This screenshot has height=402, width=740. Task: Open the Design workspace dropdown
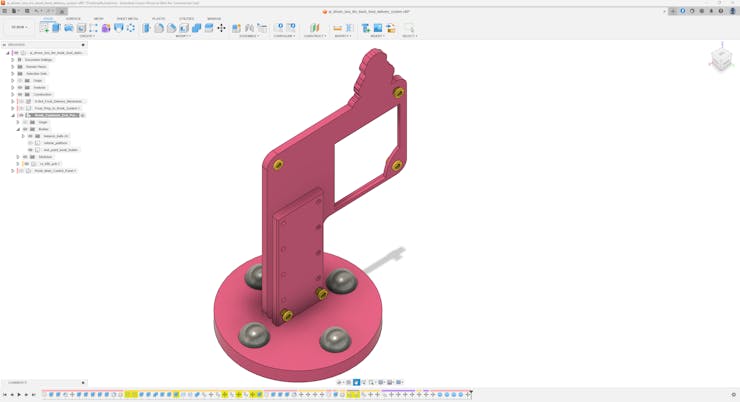click(x=19, y=28)
